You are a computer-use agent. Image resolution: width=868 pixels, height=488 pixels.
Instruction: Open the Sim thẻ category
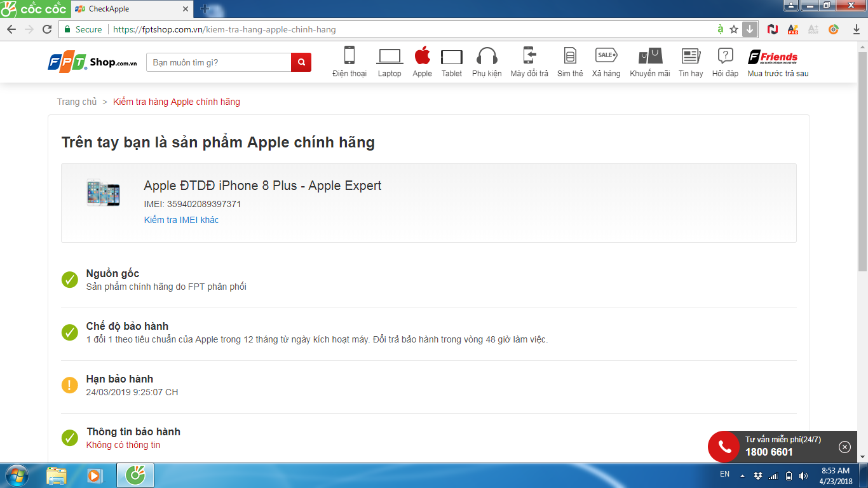point(570,62)
